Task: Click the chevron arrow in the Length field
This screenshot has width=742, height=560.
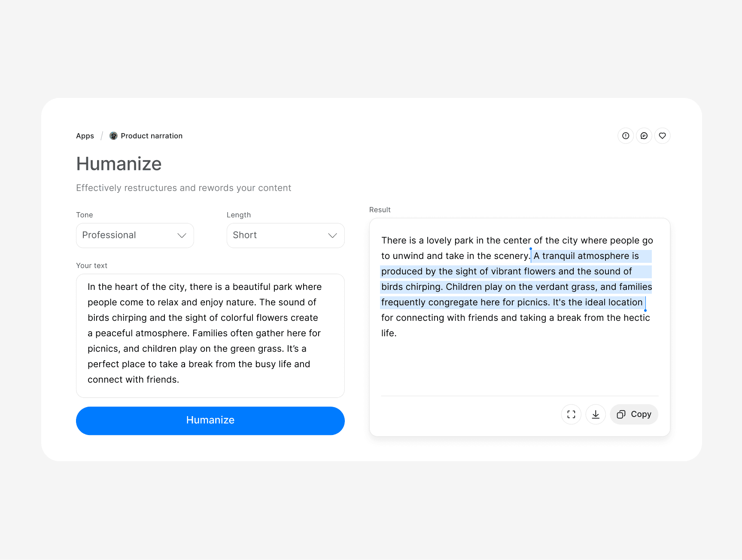Action: [x=332, y=235]
